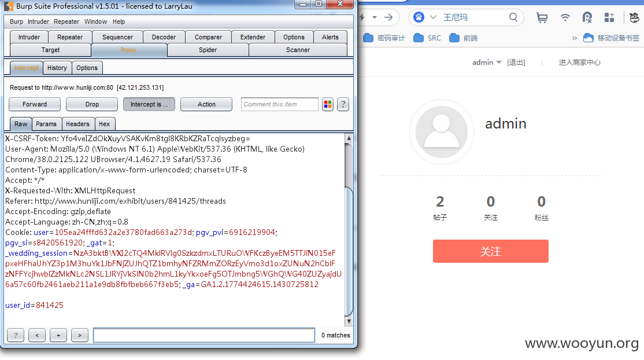Open the Intruder menu in menu bar
Screen dimensions: 644x360
pyautogui.click(x=39, y=21)
